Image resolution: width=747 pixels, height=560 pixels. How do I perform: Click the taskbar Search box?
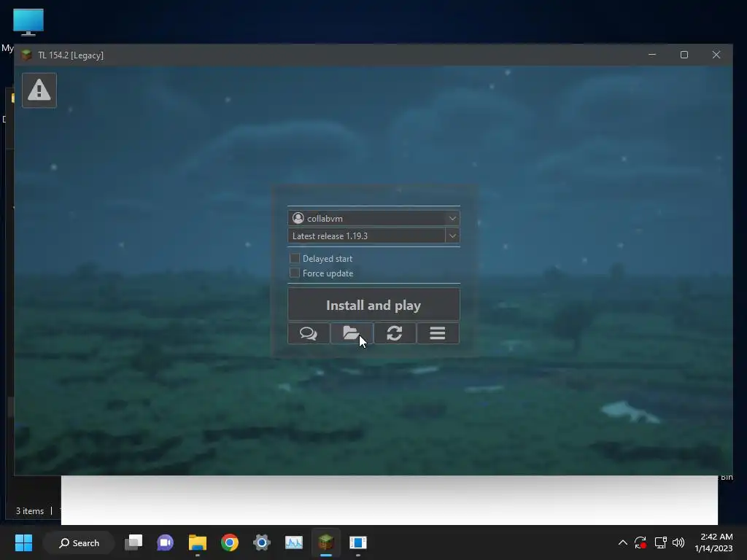click(79, 542)
